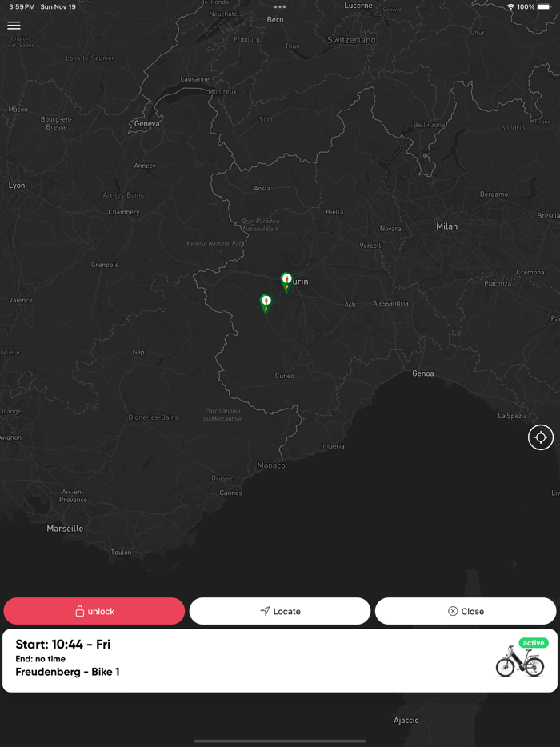The height and width of the screenshot is (747, 560).
Task: Tap the Switzerland country label
Action: coord(351,40)
